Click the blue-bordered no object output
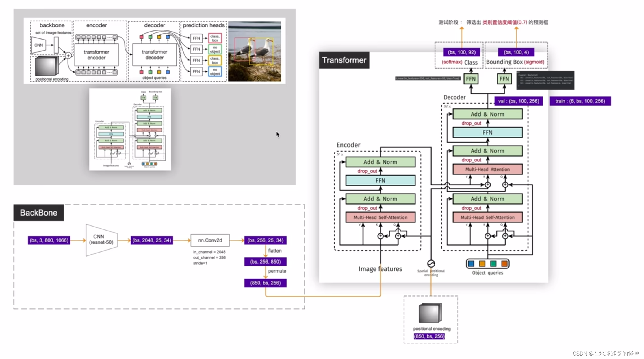 [x=215, y=72]
